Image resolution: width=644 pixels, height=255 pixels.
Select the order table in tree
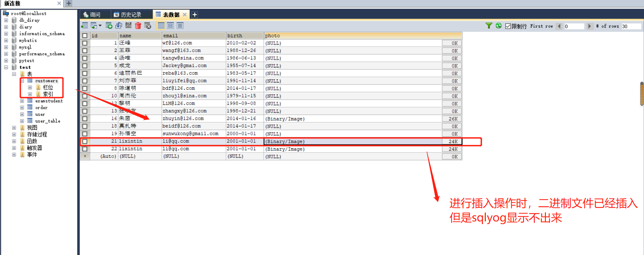click(41, 108)
